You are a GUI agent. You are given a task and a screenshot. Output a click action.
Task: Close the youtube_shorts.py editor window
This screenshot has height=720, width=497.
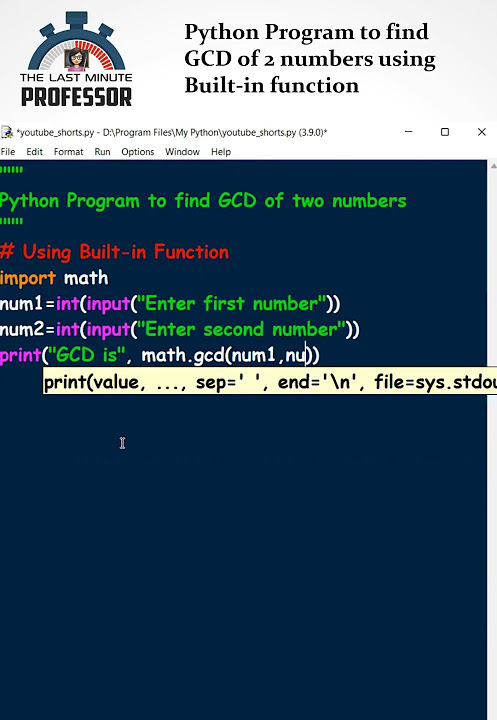pyautogui.click(x=481, y=132)
